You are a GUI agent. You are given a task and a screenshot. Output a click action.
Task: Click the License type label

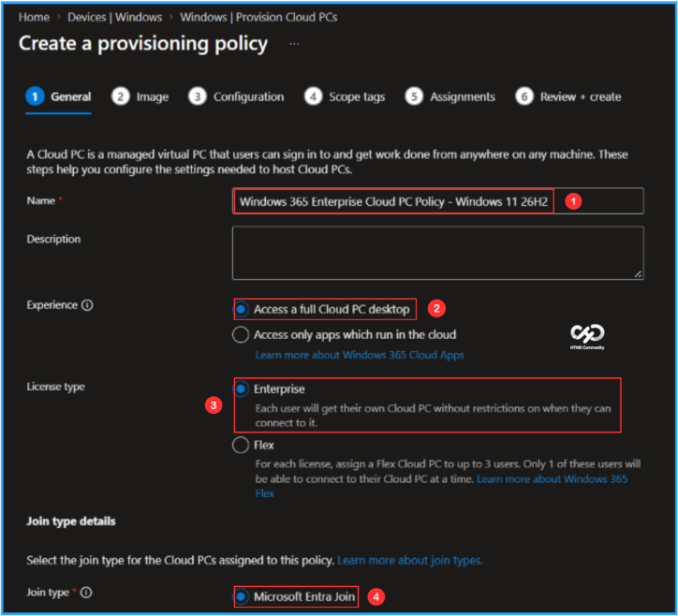(x=56, y=387)
